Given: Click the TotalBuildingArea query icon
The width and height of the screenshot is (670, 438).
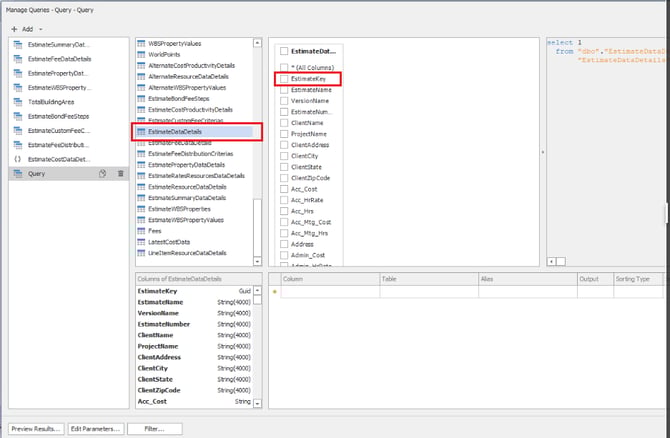Looking at the screenshot, I should click(18, 102).
